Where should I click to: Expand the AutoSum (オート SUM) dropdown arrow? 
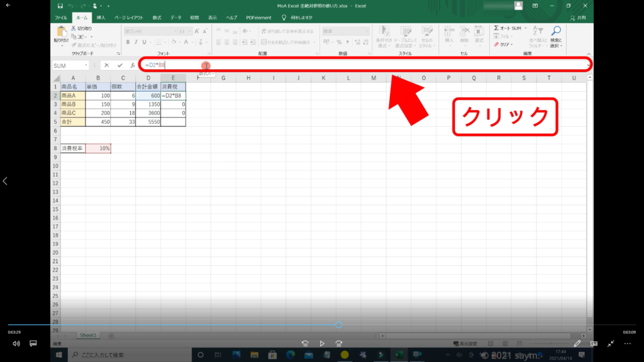[525, 28]
